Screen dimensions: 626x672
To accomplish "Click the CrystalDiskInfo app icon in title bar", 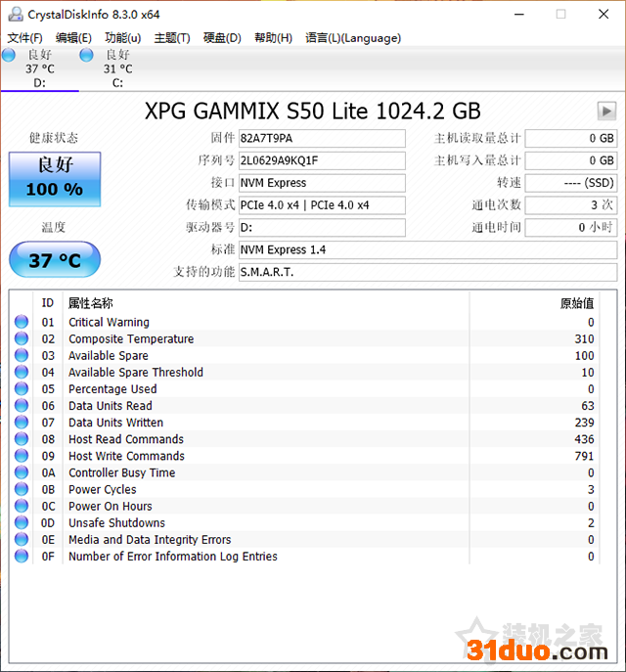I will [x=16, y=14].
